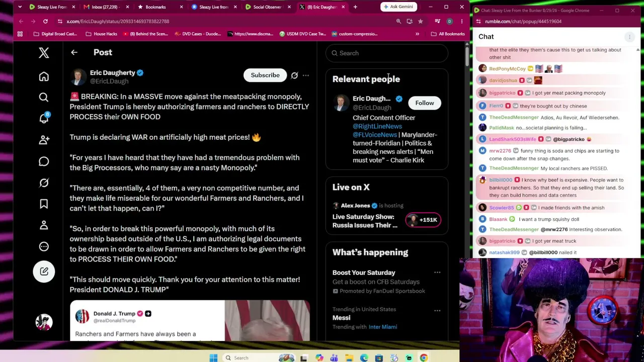Image resolution: width=644 pixels, height=362 pixels.
Task: Open zoom magnifier in address bar
Action: 398,22
